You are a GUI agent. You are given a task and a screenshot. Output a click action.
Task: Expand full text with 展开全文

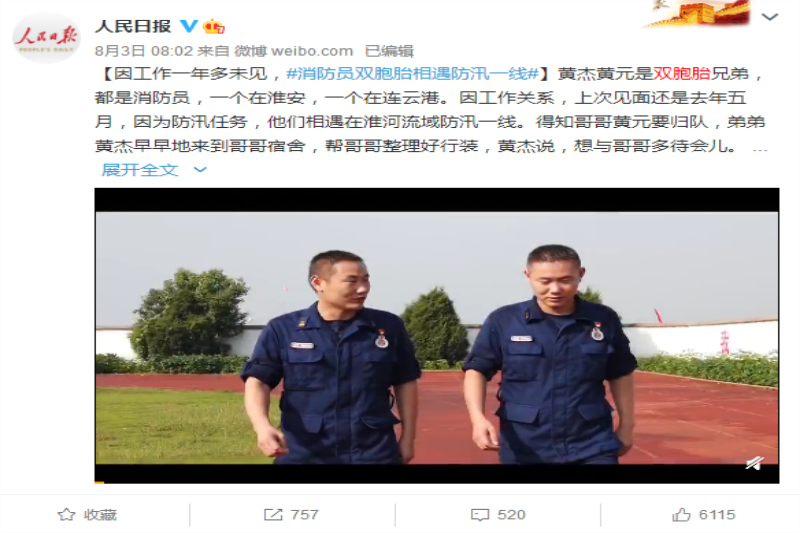coord(140,169)
